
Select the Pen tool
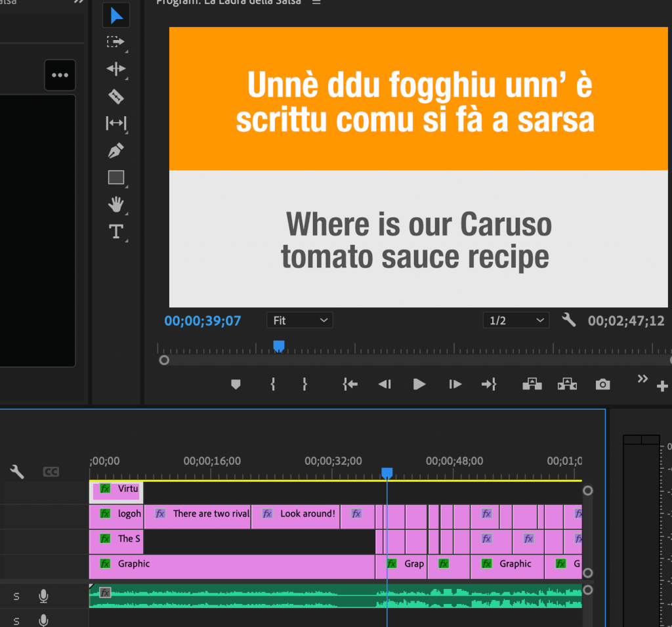[115, 150]
